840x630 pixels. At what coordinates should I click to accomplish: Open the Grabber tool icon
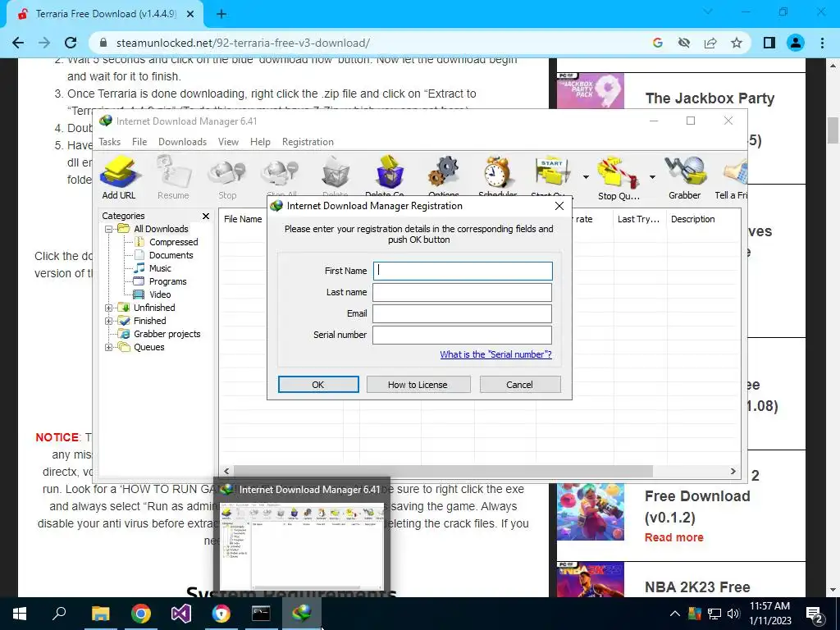click(x=685, y=177)
